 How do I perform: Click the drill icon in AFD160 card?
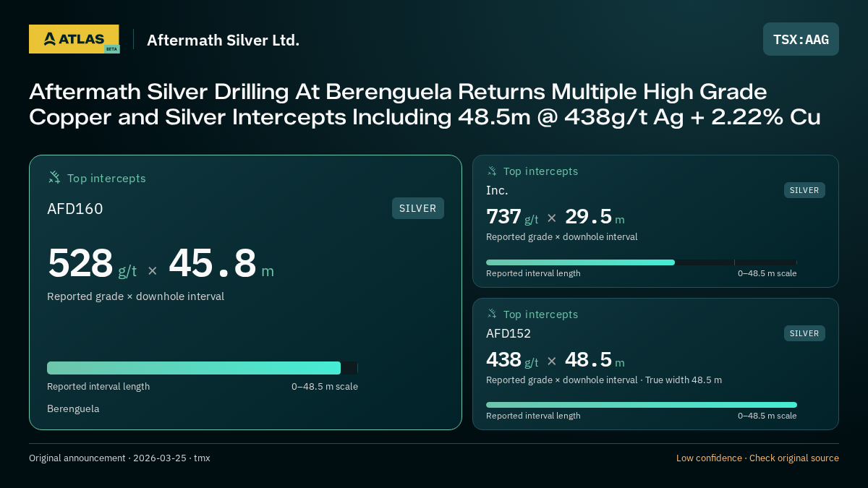[54, 177]
